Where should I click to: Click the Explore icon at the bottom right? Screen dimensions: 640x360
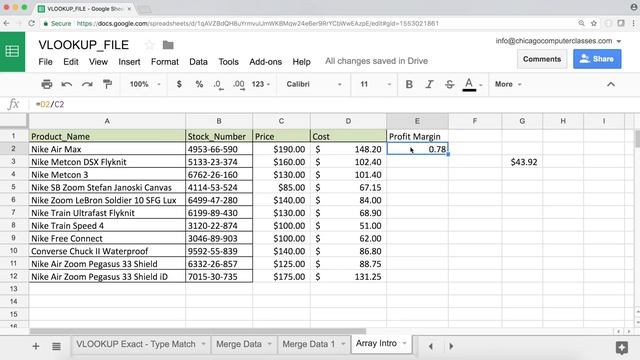622,348
